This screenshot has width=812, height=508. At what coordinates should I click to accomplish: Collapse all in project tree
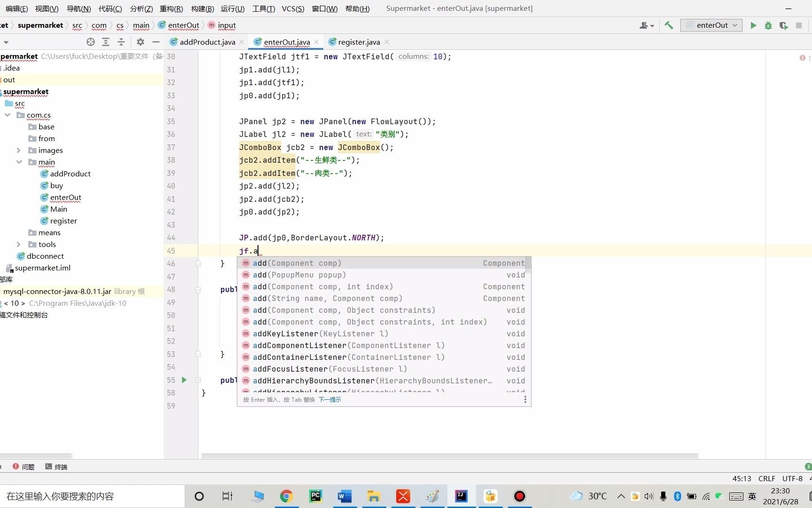(121, 42)
